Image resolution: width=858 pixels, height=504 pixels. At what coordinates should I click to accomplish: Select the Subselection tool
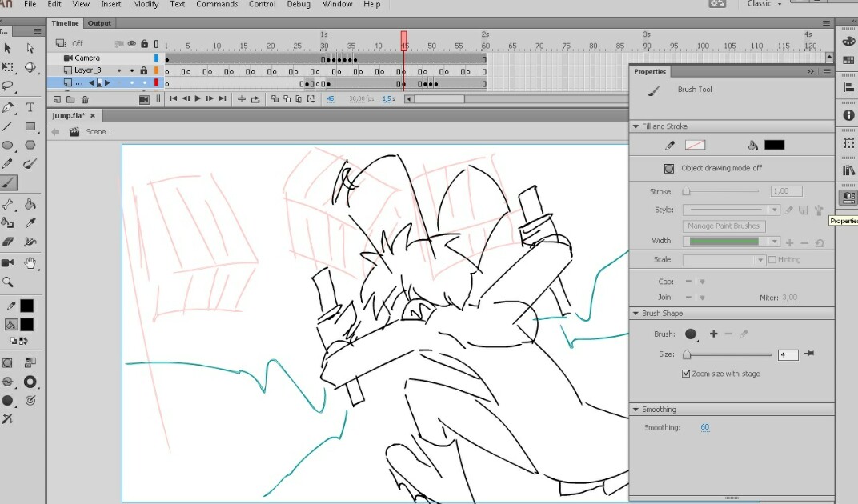(x=30, y=48)
